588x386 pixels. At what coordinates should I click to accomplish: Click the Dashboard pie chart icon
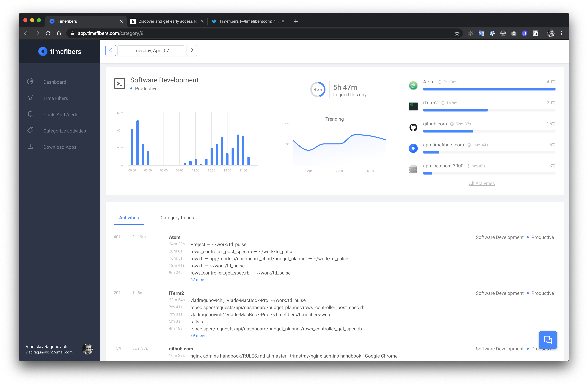pos(30,81)
